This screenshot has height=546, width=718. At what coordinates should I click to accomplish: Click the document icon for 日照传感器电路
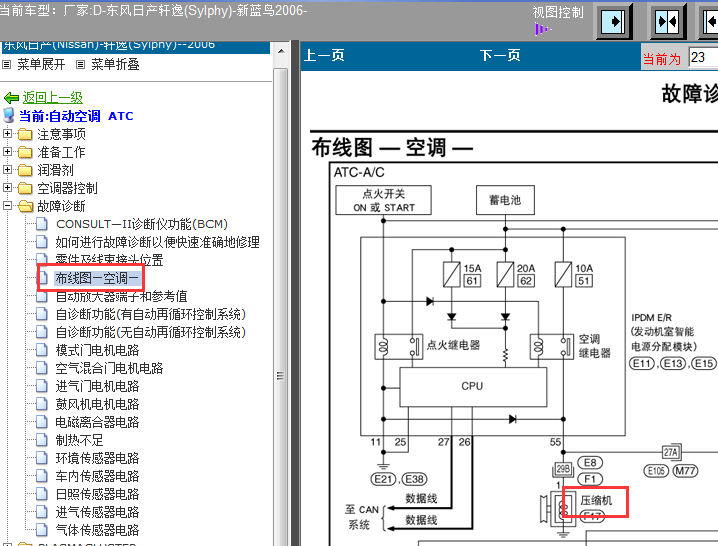coord(42,494)
